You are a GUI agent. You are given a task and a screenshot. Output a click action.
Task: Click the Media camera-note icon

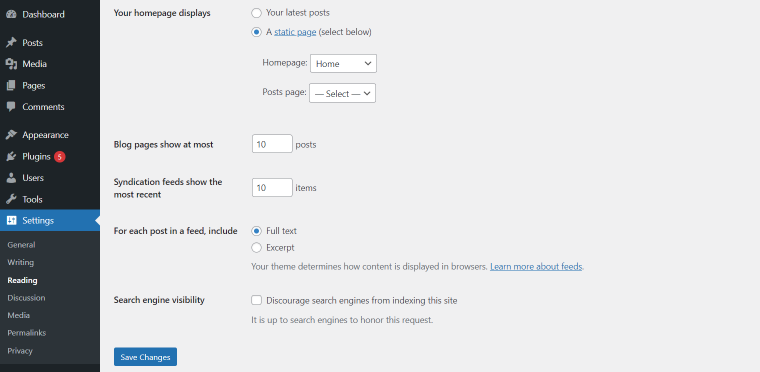tap(11, 64)
